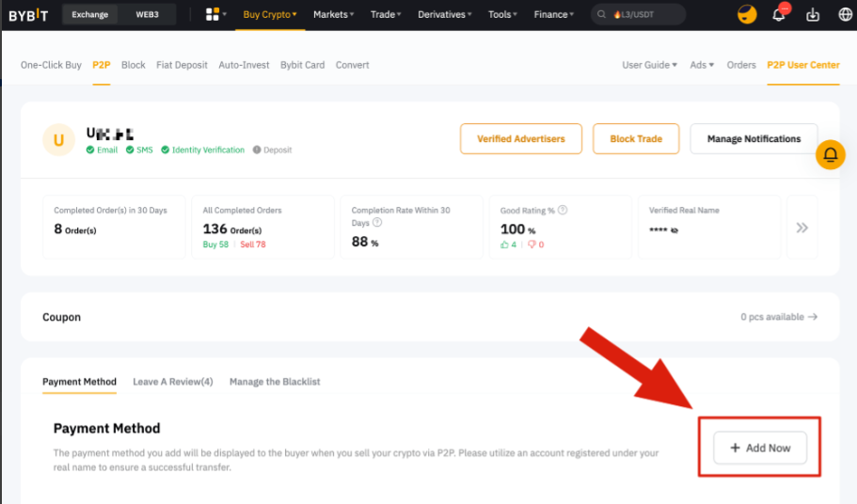Viewport: 857px width, 504px height.
Task: Open the Bybit Card tab
Action: tap(302, 65)
